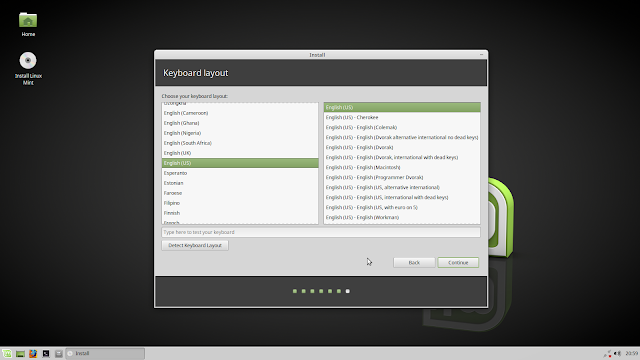Viewport: 640px width, 360px height.
Task: Select English (UK) layout
Action: pos(240,153)
